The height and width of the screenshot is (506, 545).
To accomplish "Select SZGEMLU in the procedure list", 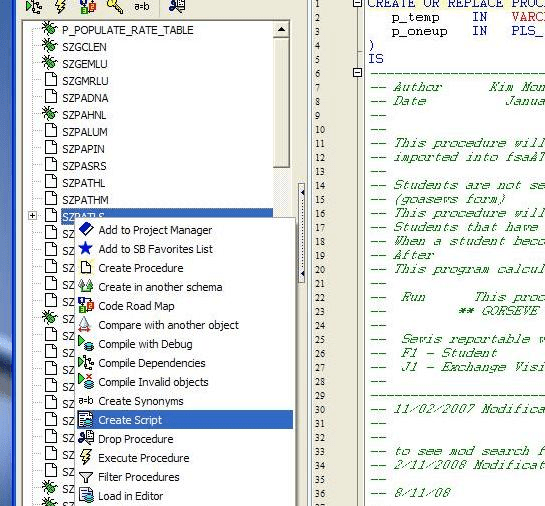I will [85, 64].
